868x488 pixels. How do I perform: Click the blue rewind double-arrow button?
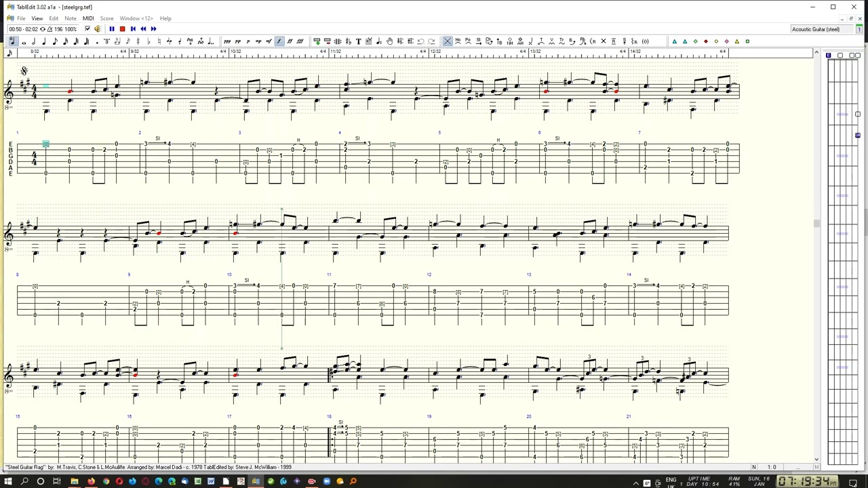[x=143, y=29]
